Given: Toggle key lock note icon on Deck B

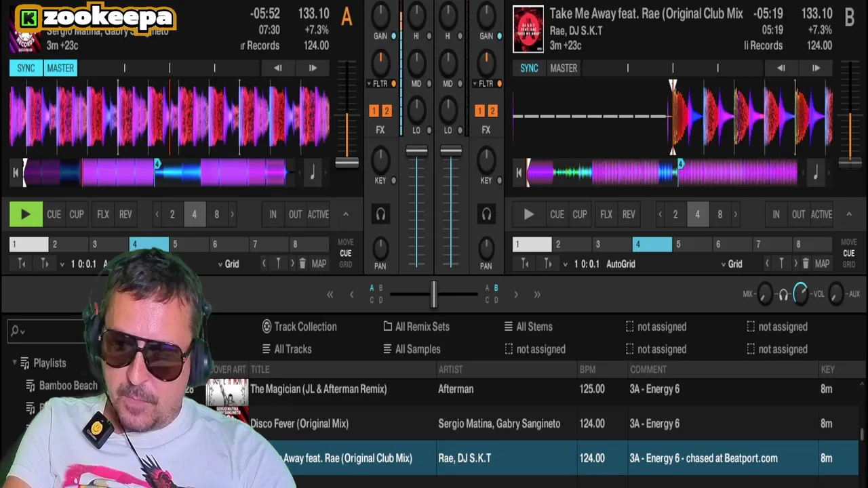Looking at the screenshot, I should [815, 173].
